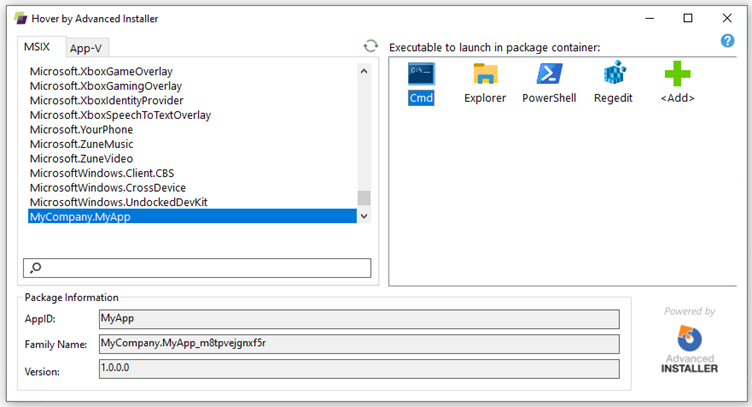752x407 pixels.
Task: Open the Advanced Installer logo link
Action: [x=689, y=349]
